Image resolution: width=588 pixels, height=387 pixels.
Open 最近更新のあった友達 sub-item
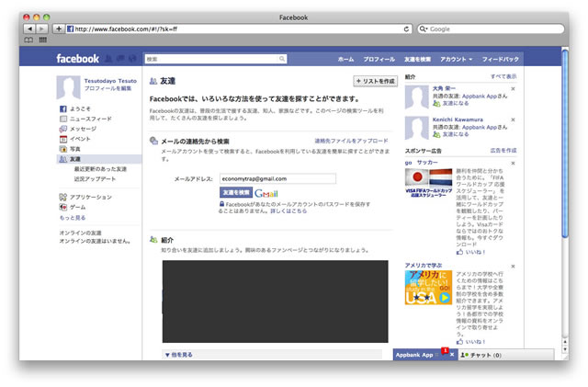point(100,169)
